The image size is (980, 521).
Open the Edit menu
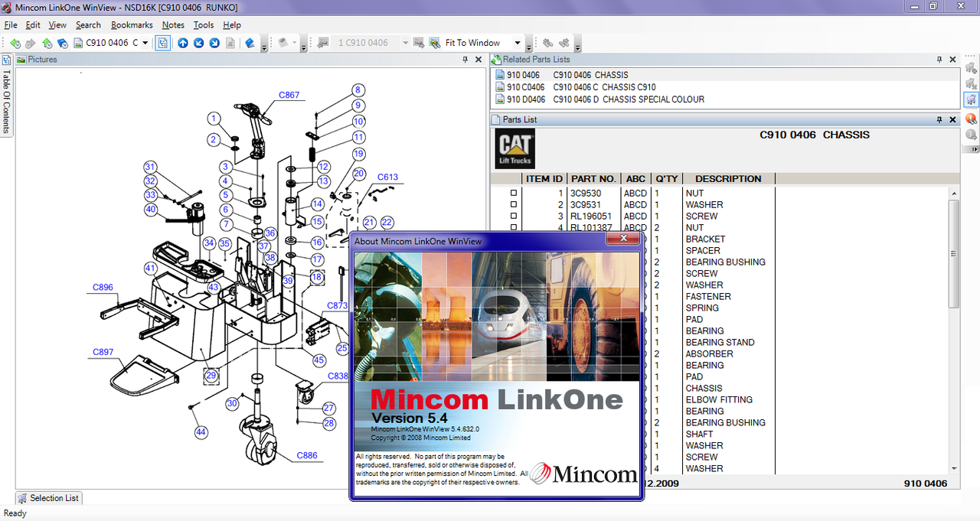[33, 25]
